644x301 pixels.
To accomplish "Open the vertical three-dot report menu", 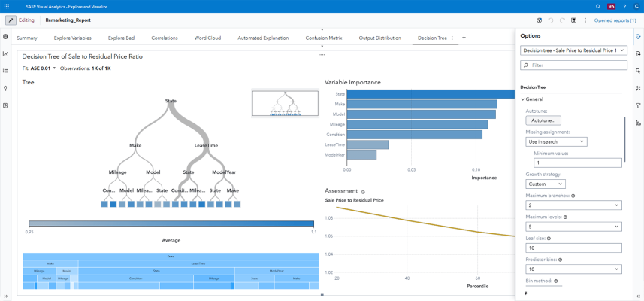I will point(585,20).
